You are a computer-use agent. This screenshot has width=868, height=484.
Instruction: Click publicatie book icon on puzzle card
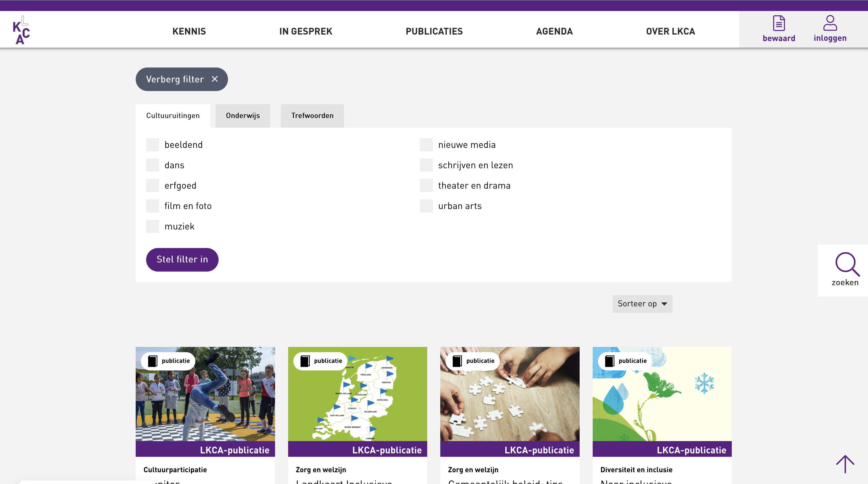[x=457, y=361]
